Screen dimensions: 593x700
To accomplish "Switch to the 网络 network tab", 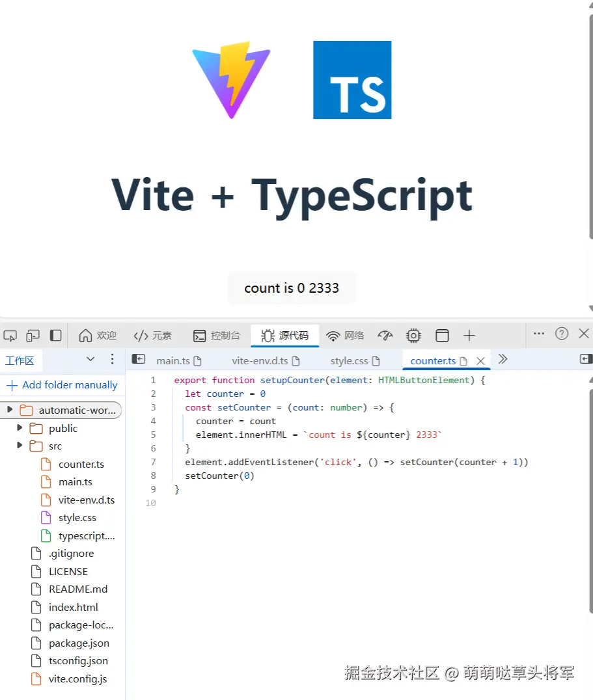I will click(x=345, y=335).
